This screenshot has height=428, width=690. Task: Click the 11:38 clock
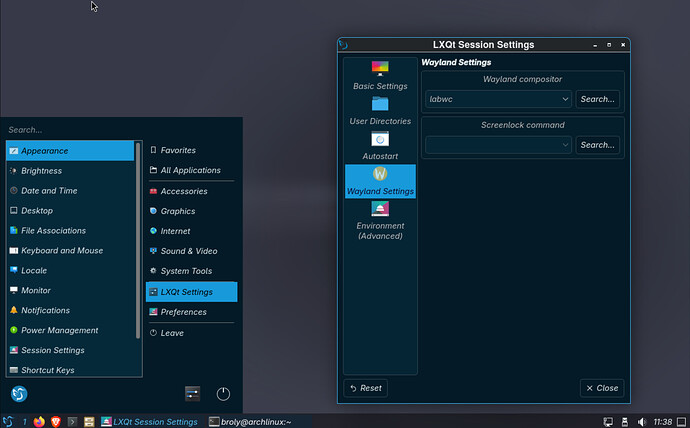click(x=663, y=422)
